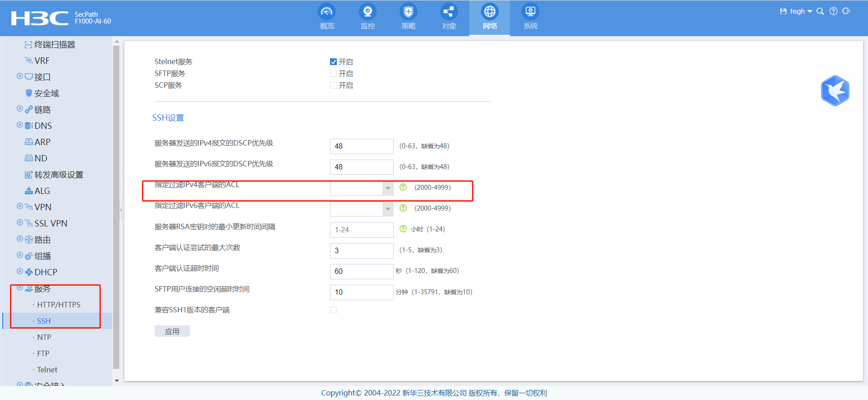Open the 网络 network globe icon
The height and width of the screenshot is (400, 868).
490,12
